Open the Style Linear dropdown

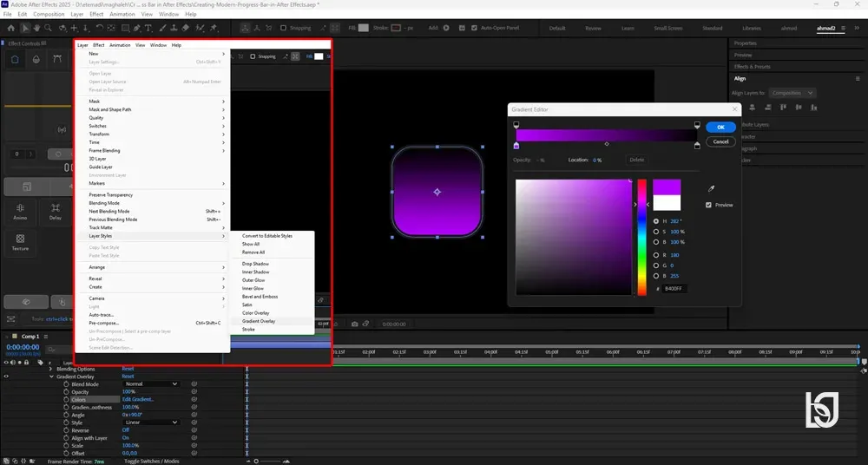(x=151, y=422)
